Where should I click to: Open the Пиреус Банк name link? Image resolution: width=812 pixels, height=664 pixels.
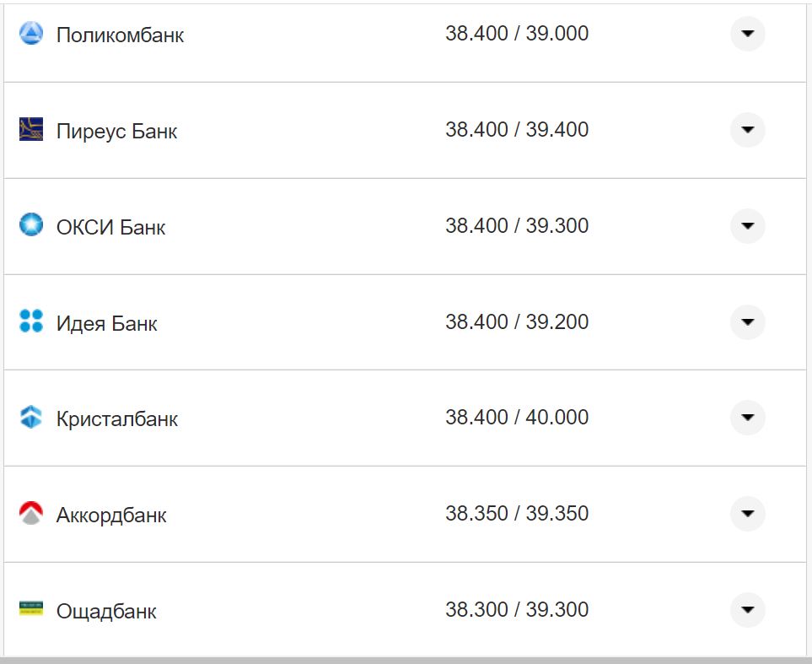coord(116,132)
